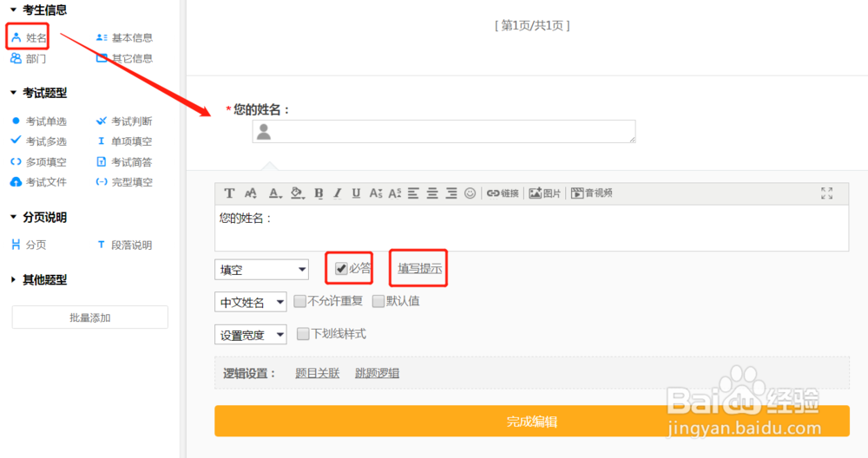The image size is (868, 458).
Task: Add a 考试单选 question
Action: 39,121
